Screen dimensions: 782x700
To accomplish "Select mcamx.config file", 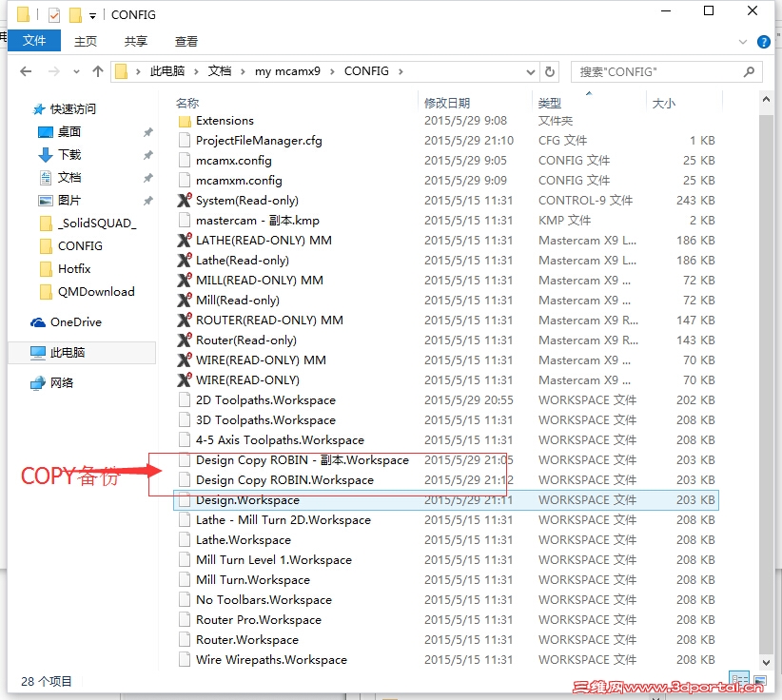I will point(233,161).
